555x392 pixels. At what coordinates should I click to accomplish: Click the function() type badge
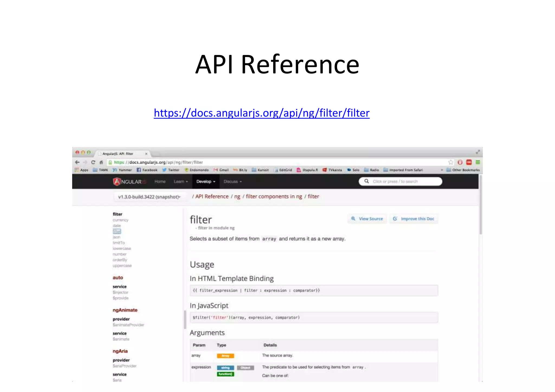tap(225, 374)
